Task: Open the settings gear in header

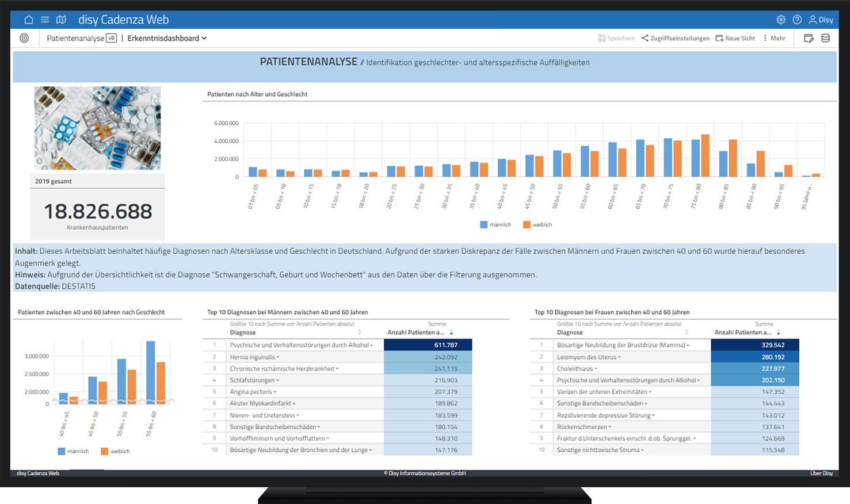Action: [x=781, y=20]
